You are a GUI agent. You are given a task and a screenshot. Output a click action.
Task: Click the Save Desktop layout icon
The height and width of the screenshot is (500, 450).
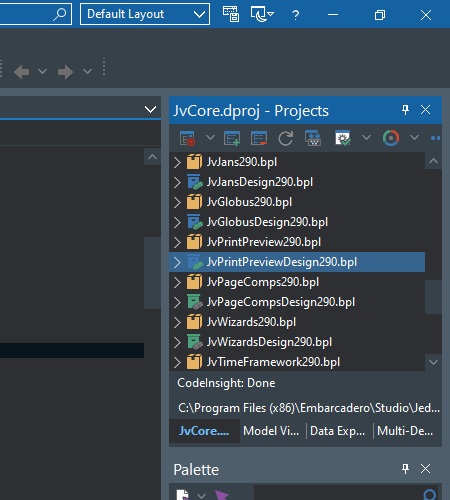coord(231,14)
